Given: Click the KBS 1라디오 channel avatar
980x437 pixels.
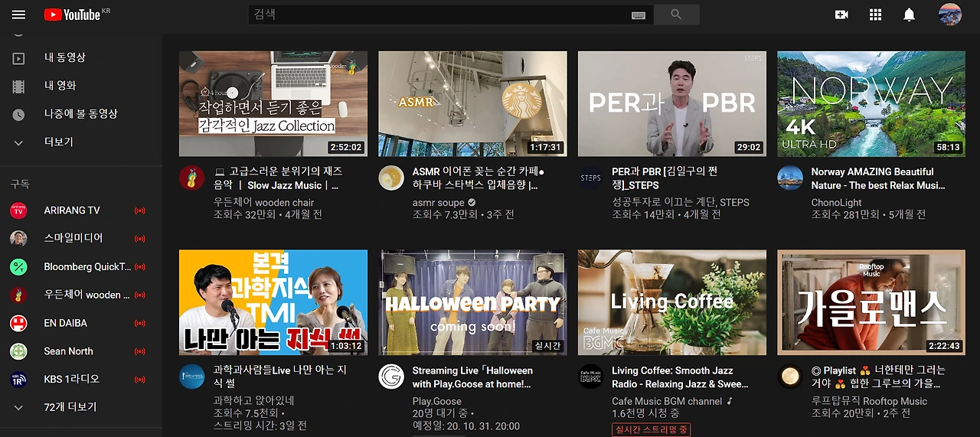Looking at the screenshot, I should click(x=18, y=380).
